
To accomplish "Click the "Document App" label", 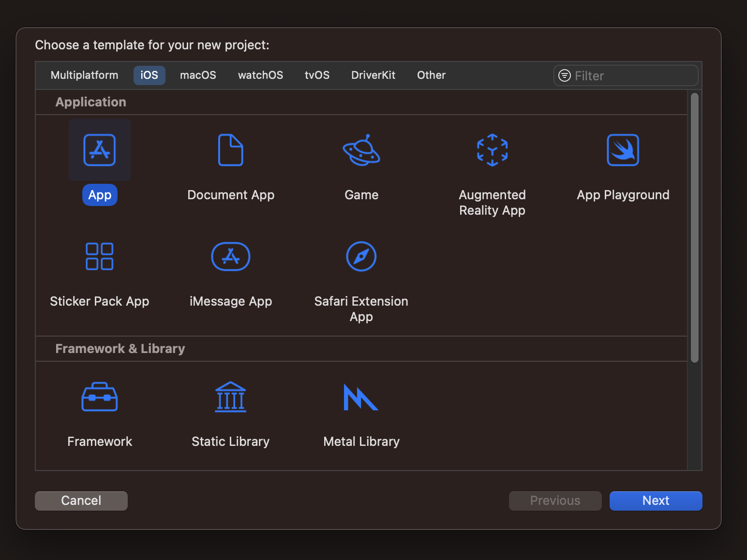I will (x=231, y=195).
